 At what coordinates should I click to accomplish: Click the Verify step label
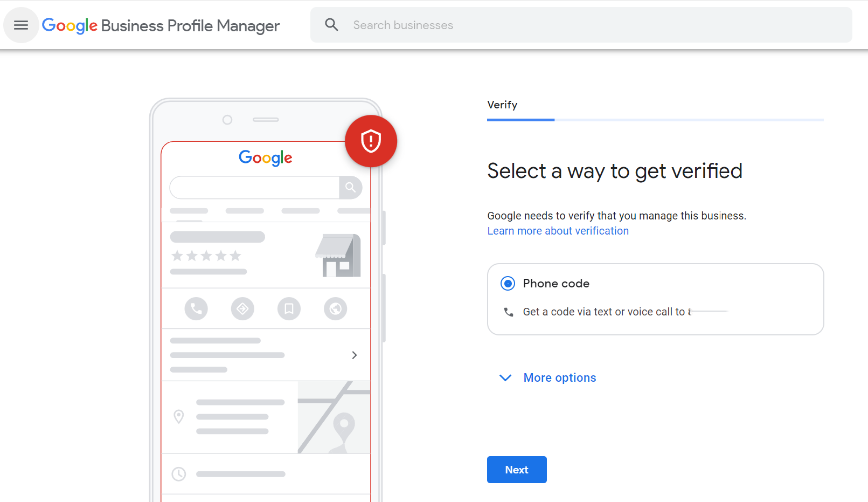click(502, 105)
